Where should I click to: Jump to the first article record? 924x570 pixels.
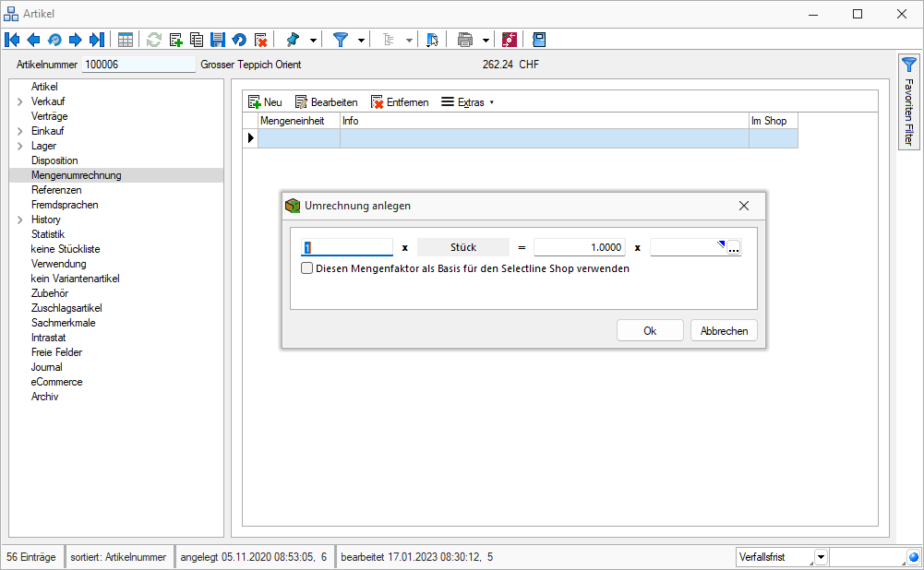tap(12, 40)
